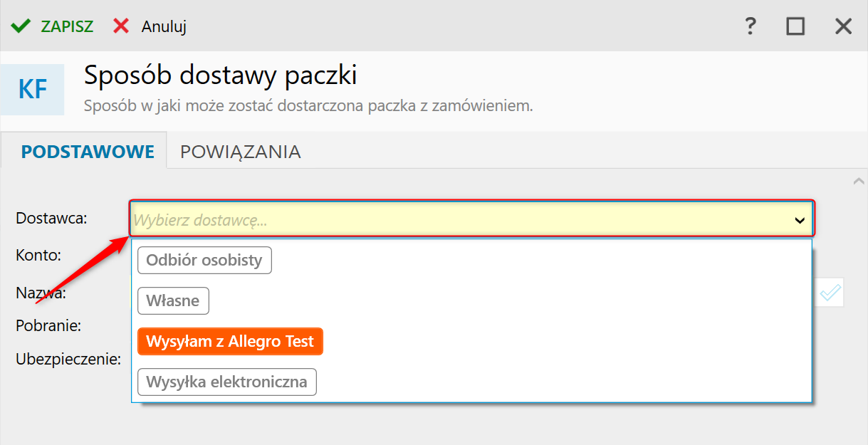Click the 'Ubezpieczenie:' field label
Screen dimensions: 868x445
pos(68,359)
